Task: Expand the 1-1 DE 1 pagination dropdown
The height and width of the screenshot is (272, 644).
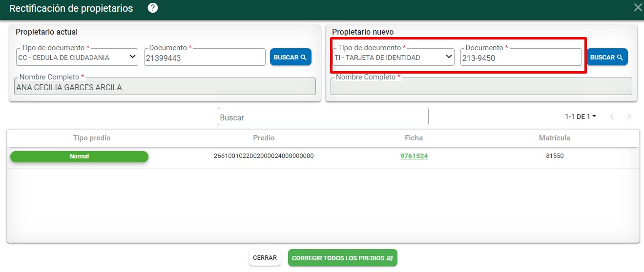Action: (581, 117)
